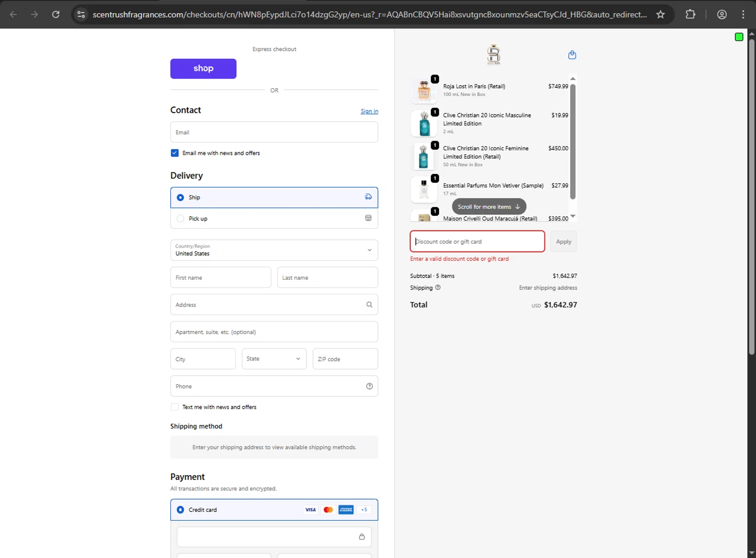Click order list scroll up arrow
The height and width of the screenshot is (558, 756).
click(573, 79)
